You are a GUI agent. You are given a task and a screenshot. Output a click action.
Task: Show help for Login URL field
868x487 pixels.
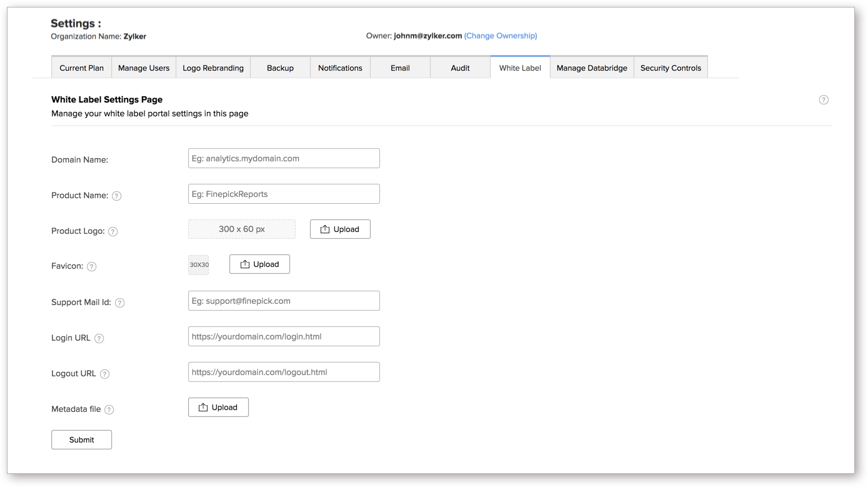99,338
